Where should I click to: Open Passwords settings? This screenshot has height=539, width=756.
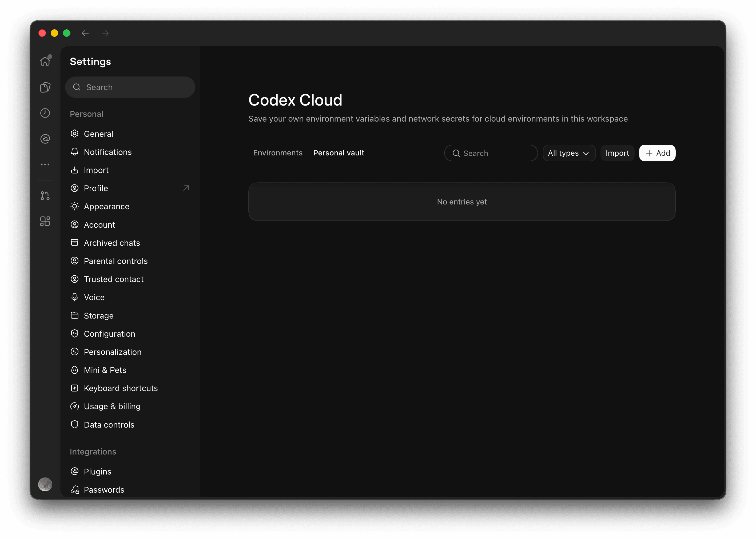(130, 490)
